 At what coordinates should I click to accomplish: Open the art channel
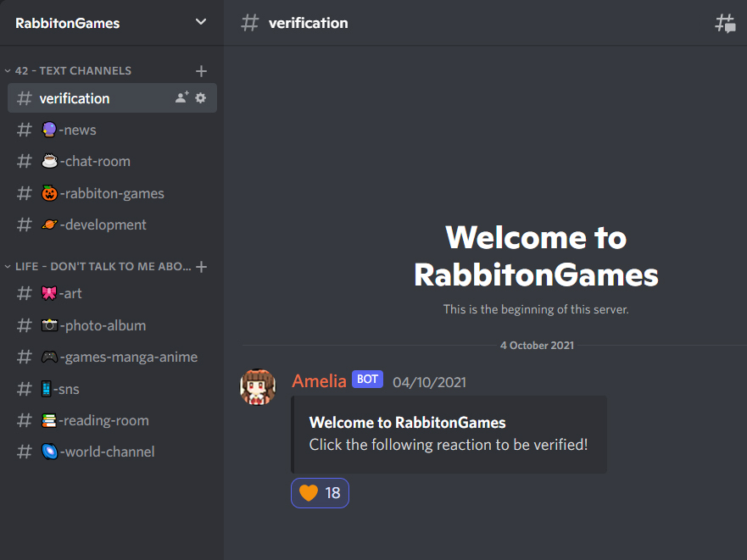112,293
